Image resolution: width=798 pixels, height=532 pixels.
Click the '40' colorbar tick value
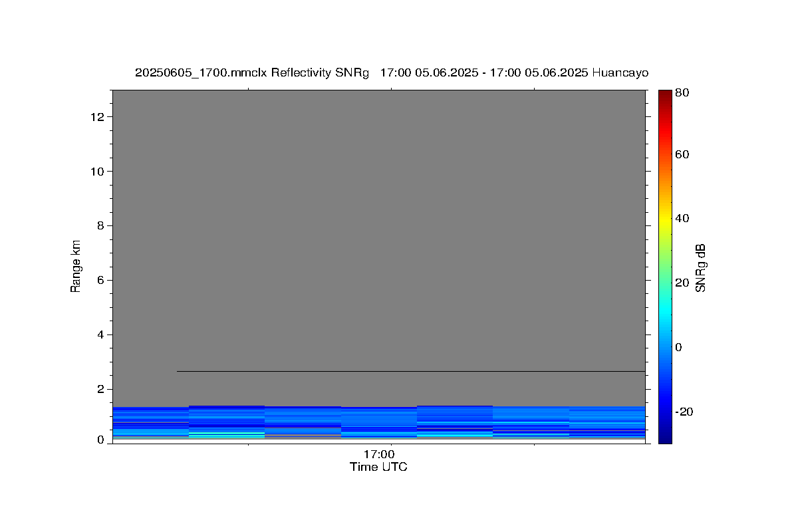[682, 218]
